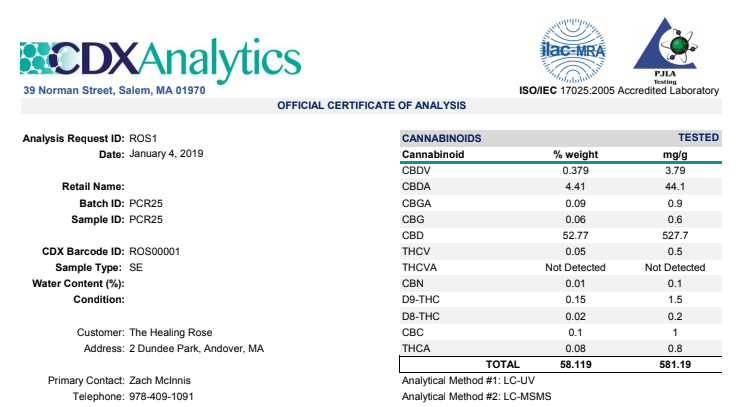The image size is (738, 407).
Task: Select the D9-THC row name
Action: 420,299
